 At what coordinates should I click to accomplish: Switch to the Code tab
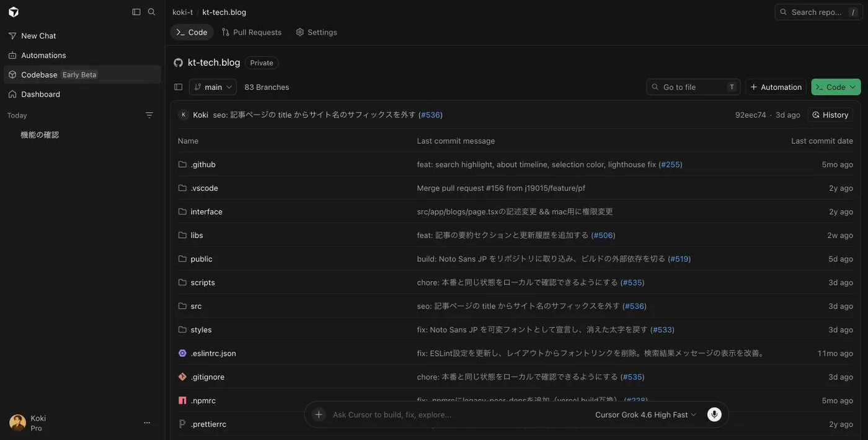click(x=192, y=32)
